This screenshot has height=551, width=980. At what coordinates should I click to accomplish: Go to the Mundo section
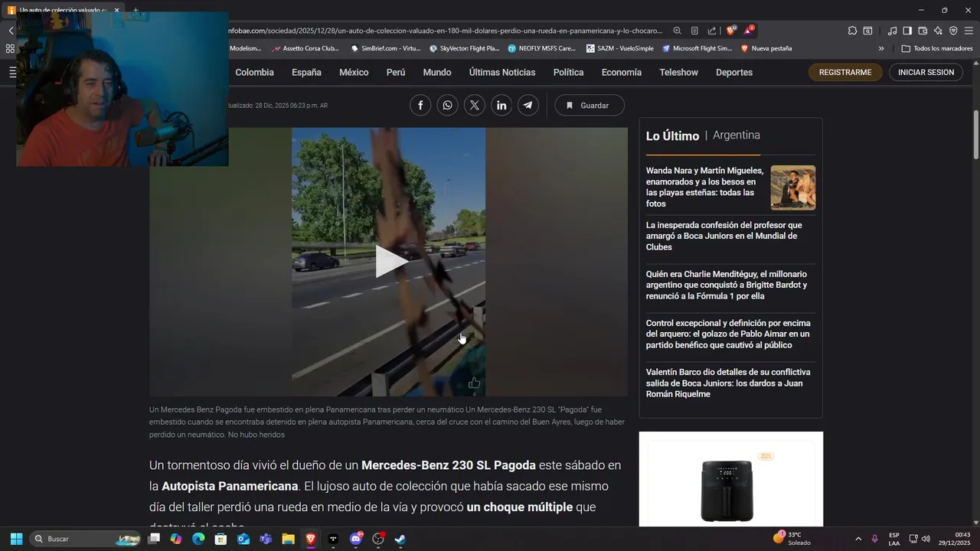[x=437, y=72]
